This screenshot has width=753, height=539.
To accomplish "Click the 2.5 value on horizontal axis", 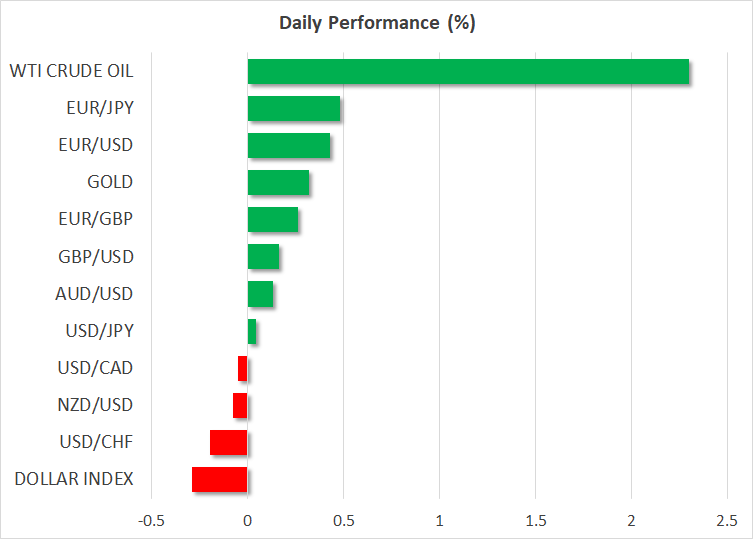I will pyautogui.click(x=726, y=520).
